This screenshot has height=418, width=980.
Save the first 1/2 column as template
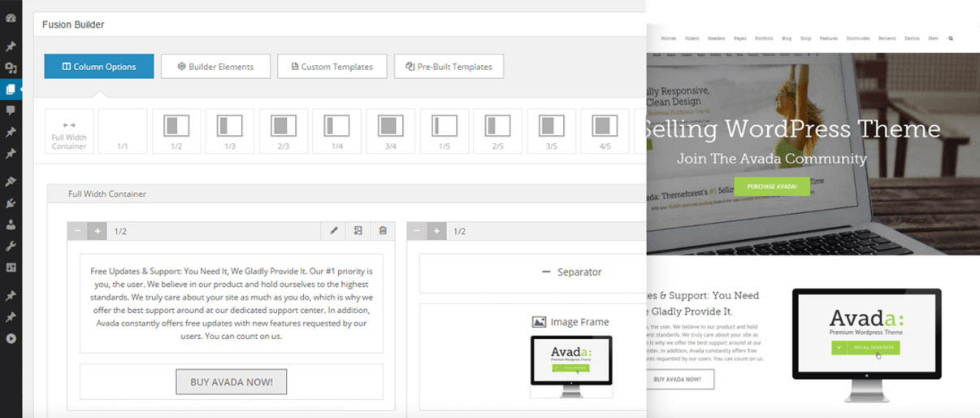358,231
